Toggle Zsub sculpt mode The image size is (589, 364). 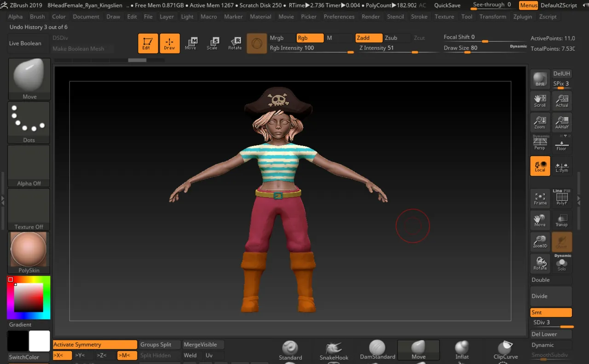coord(397,38)
